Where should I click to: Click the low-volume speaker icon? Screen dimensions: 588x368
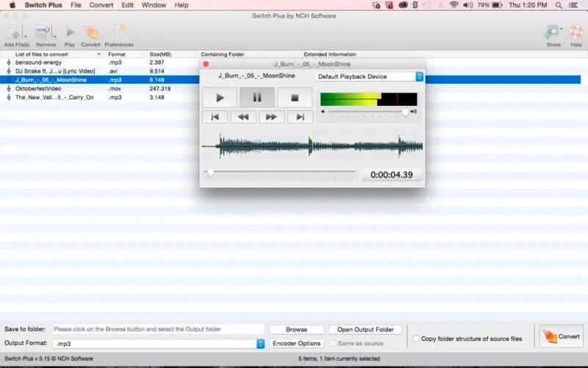[323, 112]
